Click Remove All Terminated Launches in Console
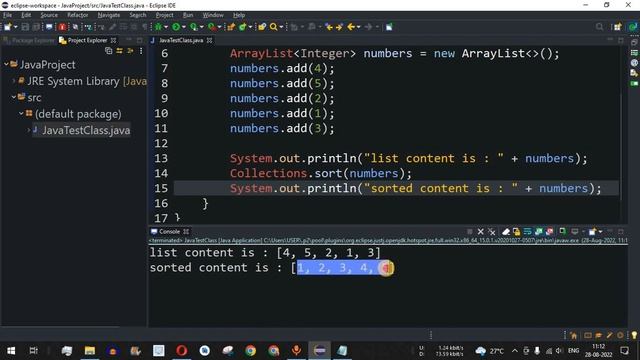The image size is (640, 360). [492, 232]
